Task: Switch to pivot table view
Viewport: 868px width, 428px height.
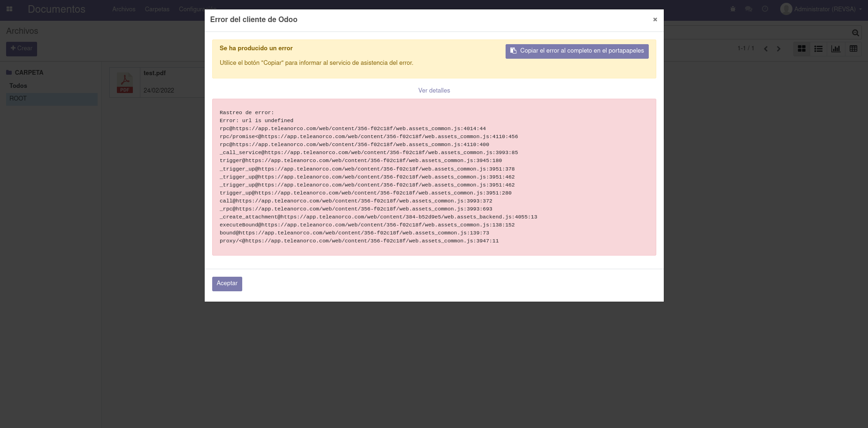Action: point(853,48)
